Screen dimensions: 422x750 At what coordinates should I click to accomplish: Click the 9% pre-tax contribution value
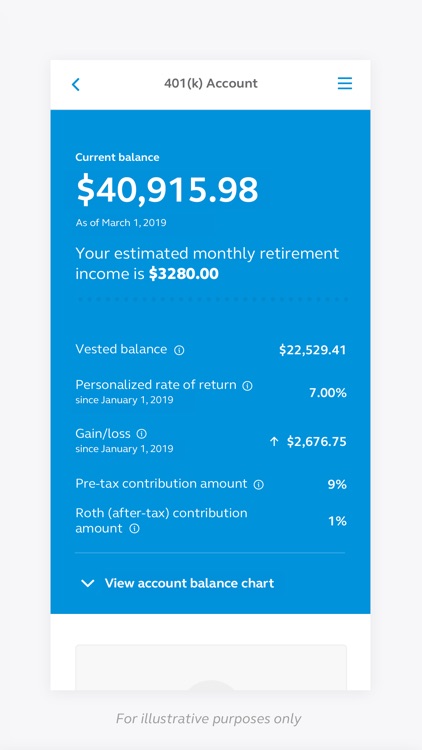337,484
